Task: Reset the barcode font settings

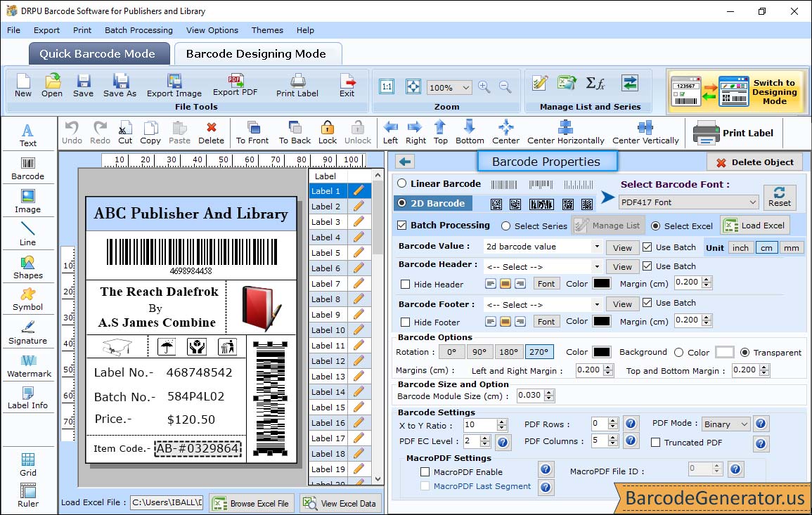Action: (780, 197)
